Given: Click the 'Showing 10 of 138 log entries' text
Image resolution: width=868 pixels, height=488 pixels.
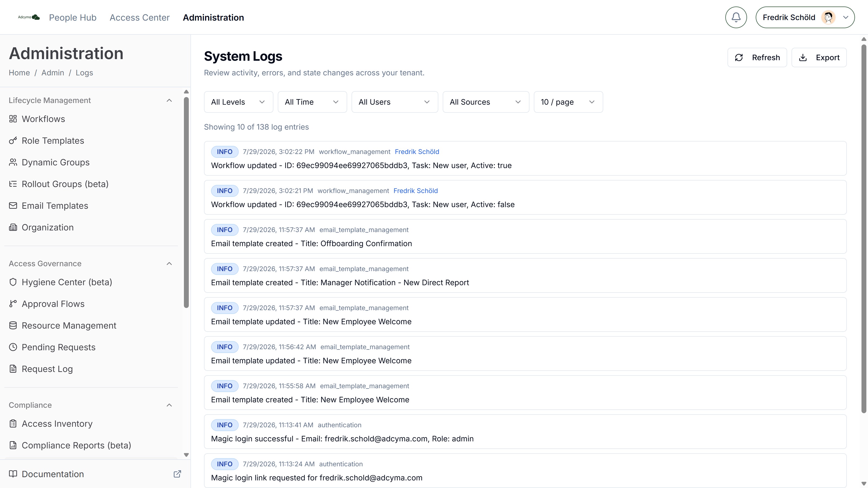Looking at the screenshot, I should coord(256,127).
